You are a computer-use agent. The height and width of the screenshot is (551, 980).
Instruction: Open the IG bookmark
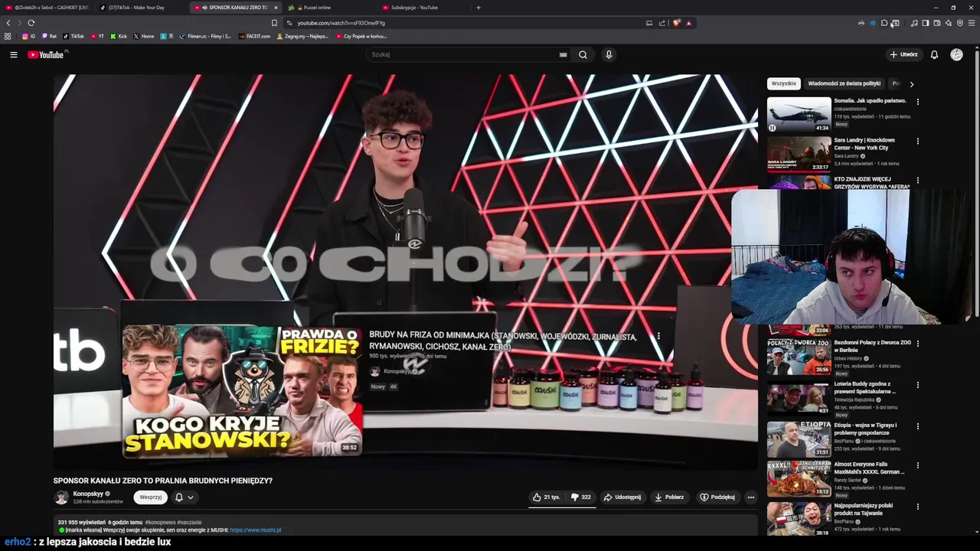[29, 36]
